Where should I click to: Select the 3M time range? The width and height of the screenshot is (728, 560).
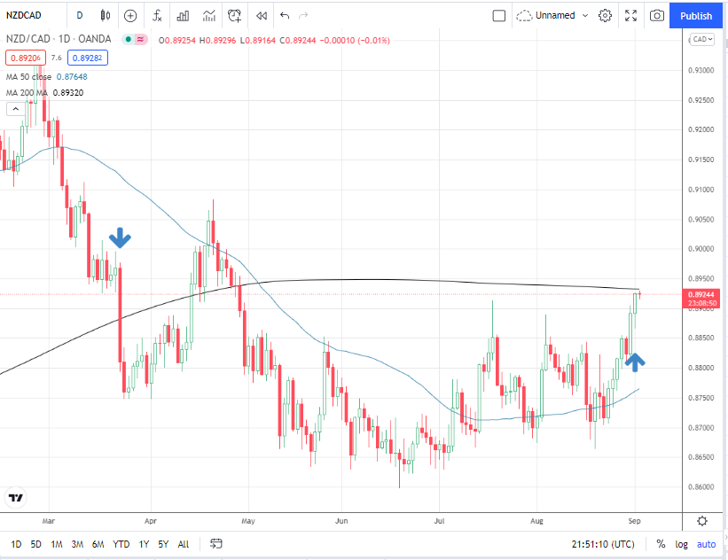(77, 544)
